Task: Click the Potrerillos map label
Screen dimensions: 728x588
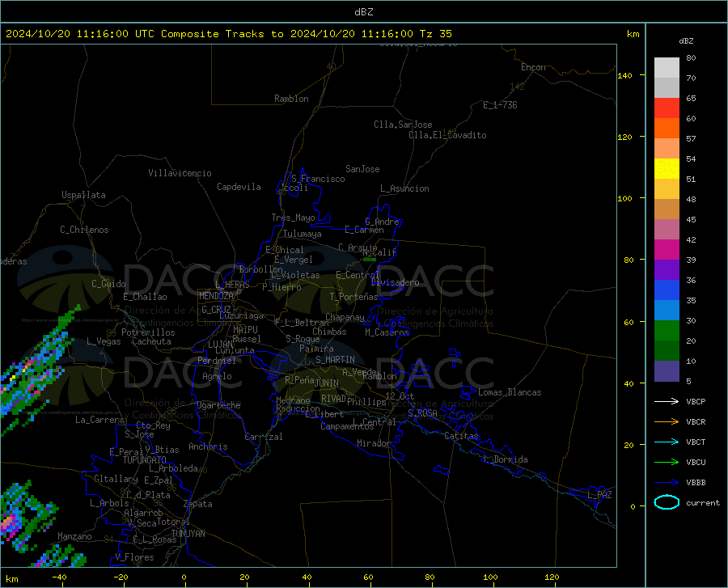Action: [x=148, y=332]
